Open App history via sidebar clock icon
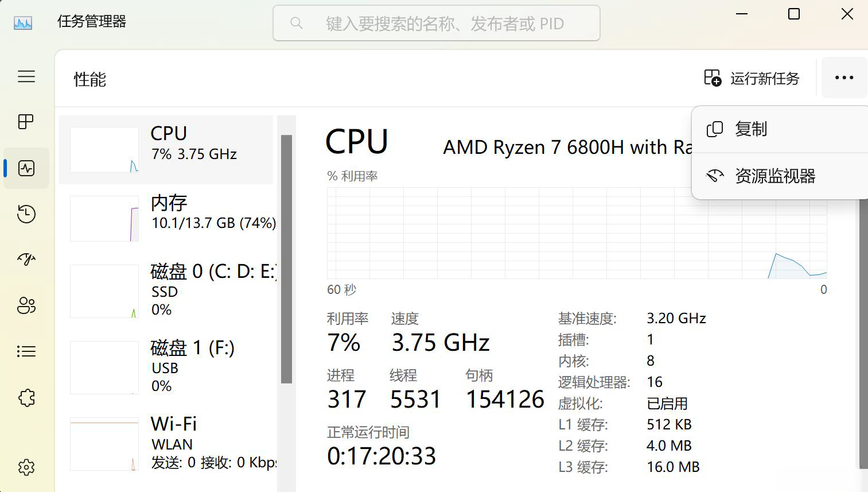 click(26, 214)
